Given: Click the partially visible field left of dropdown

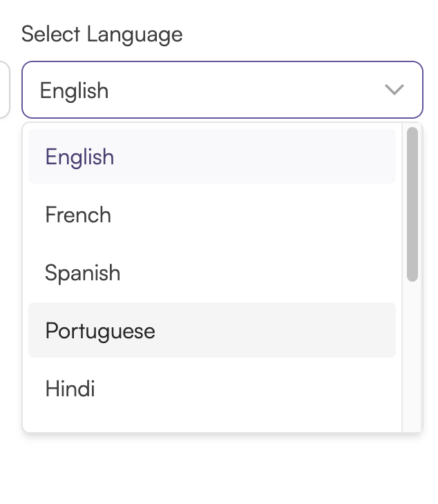Looking at the screenshot, I should pos(5,90).
